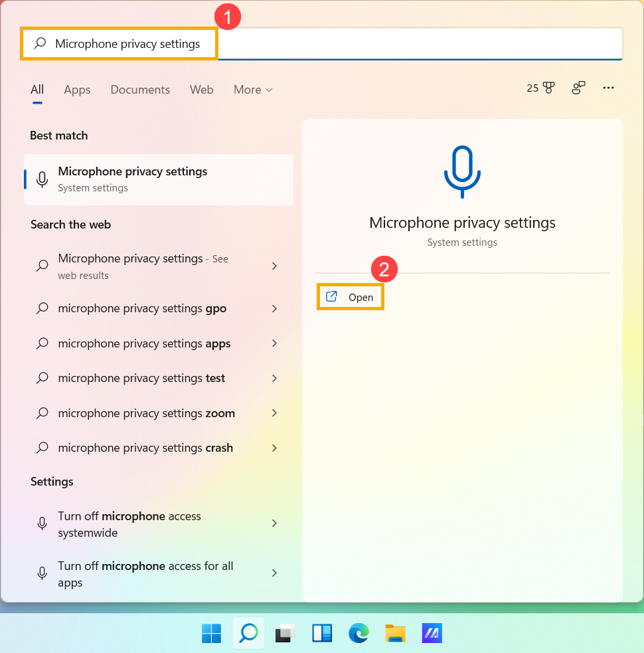
Task: Switch to the Documents tab
Action: pyautogui.click(x=140, y=90)
